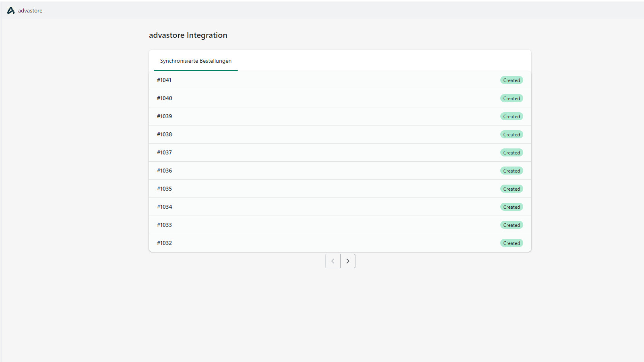Click the advastore logo icon

pos(11,10)
